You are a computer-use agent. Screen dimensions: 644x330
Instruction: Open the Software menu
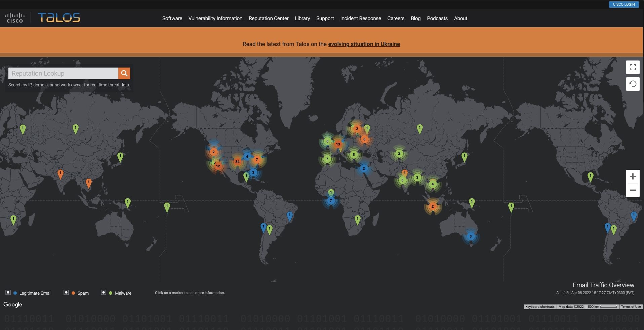click(172, 18)
